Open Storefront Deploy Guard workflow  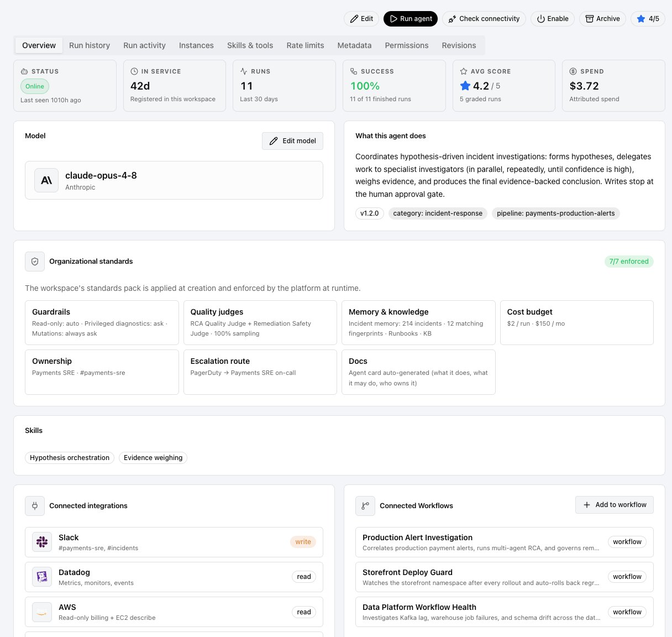505,577
